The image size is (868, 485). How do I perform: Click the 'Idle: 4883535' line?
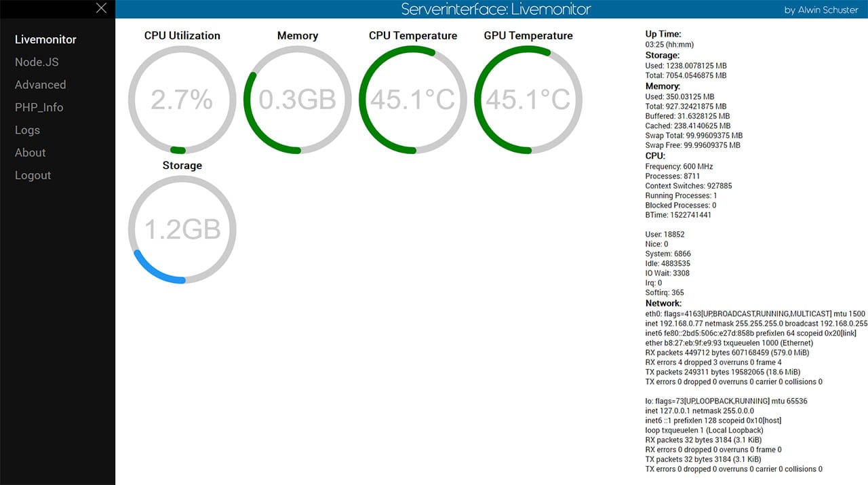tap(667, 263)
